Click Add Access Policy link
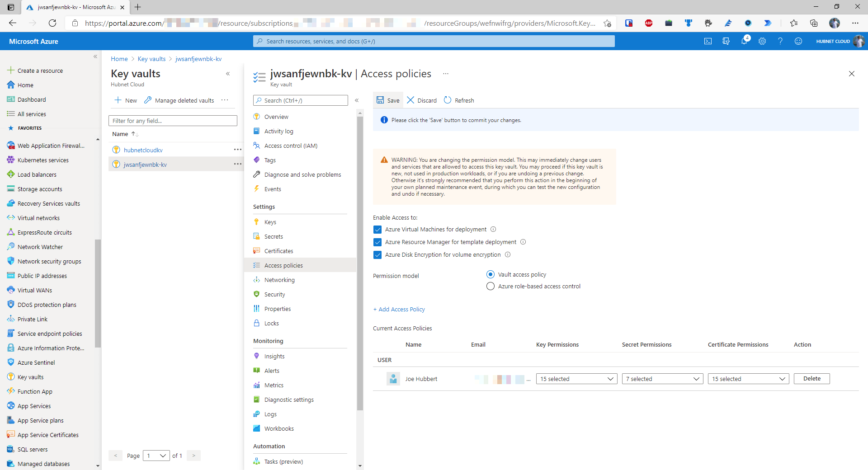This screenshot has width=868, height=470. (x=399, y=309)
